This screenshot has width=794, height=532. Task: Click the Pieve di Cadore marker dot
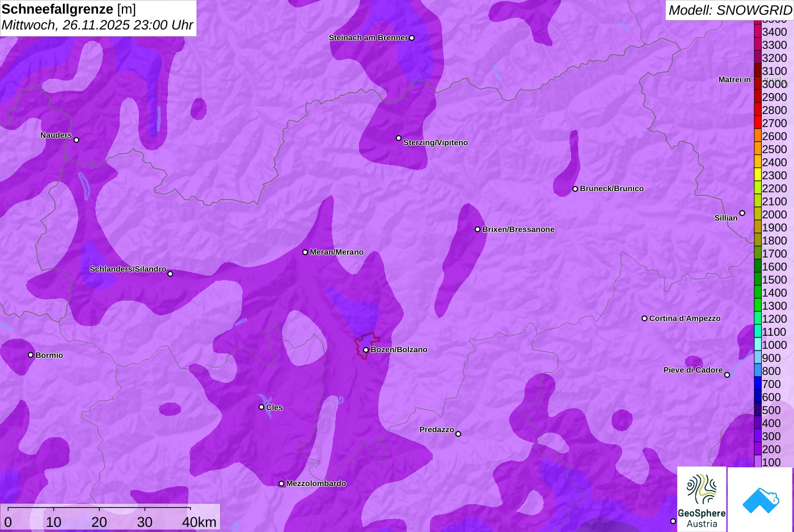[x=727, y=375]
